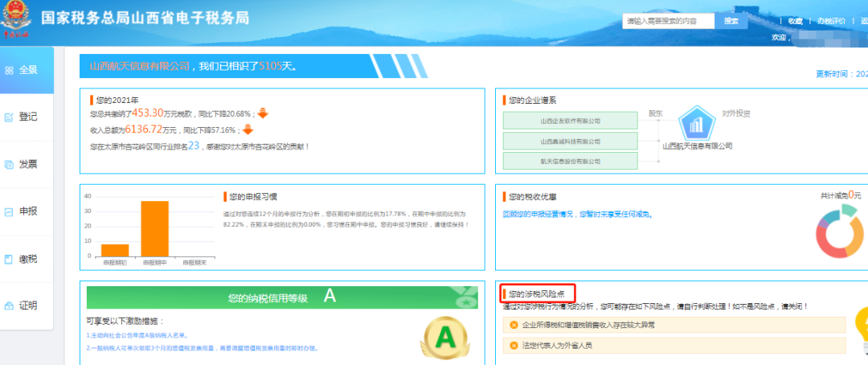Click the 453.30 tax paid amount

click(x=147, y=113)
